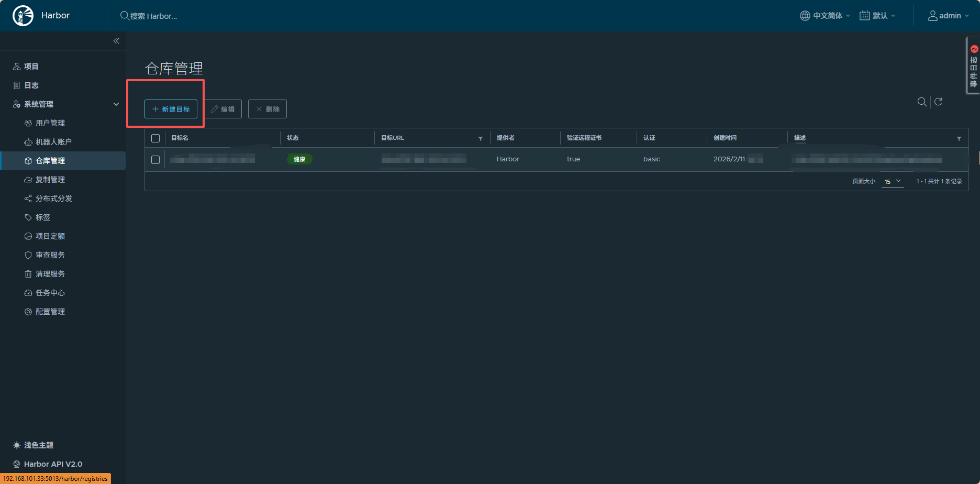The height and width of the screenshot is (484, 980).
Task: Open 任务中心 page
Action: [x=50, y=293]
